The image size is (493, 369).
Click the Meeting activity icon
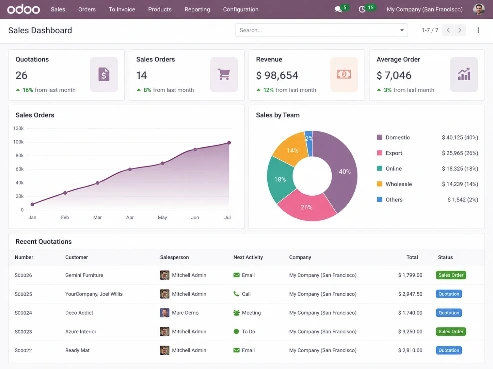(236, 313)
